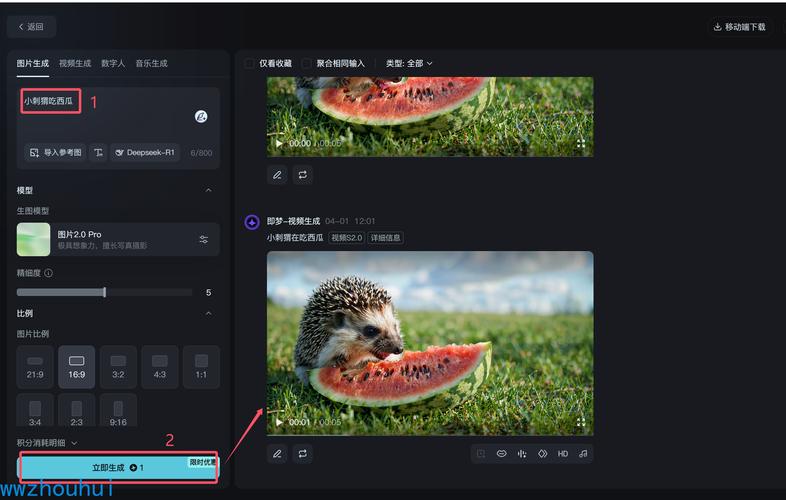Open the 图片2.0 Pro model selector
This screenshot has height=500, width=786.
coord(118,240)
